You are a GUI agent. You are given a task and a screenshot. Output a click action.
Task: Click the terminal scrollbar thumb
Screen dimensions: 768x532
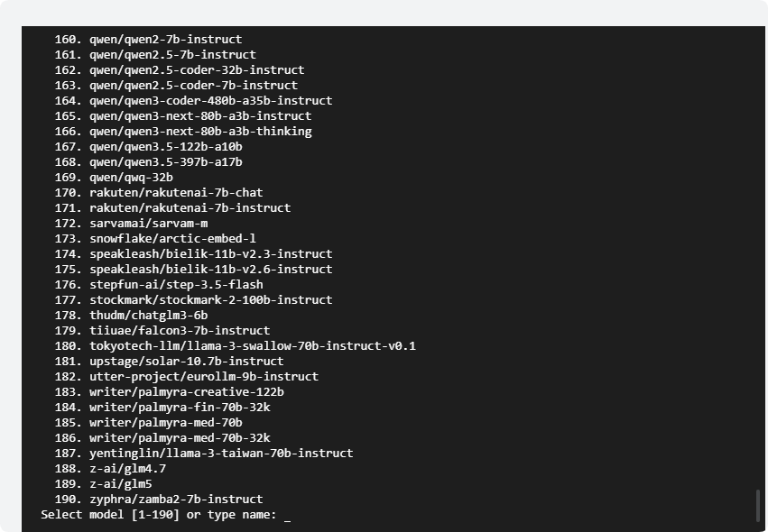[x=758, y=505]
